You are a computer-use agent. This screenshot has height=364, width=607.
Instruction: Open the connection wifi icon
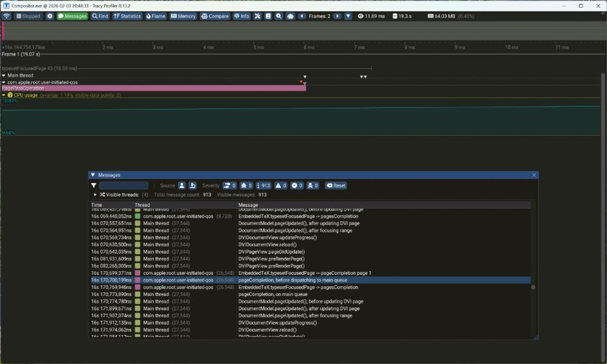[7, 16]
